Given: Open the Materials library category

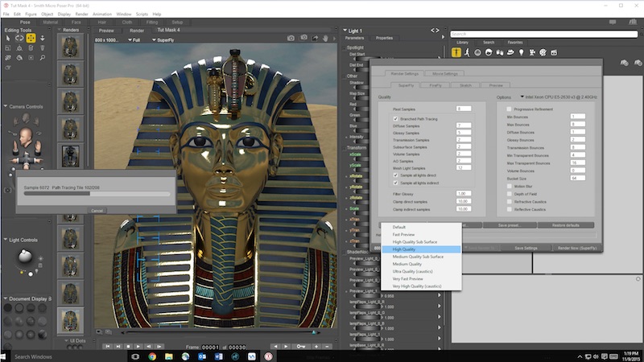Looking at the screenshot, I should tap(543, 52).
